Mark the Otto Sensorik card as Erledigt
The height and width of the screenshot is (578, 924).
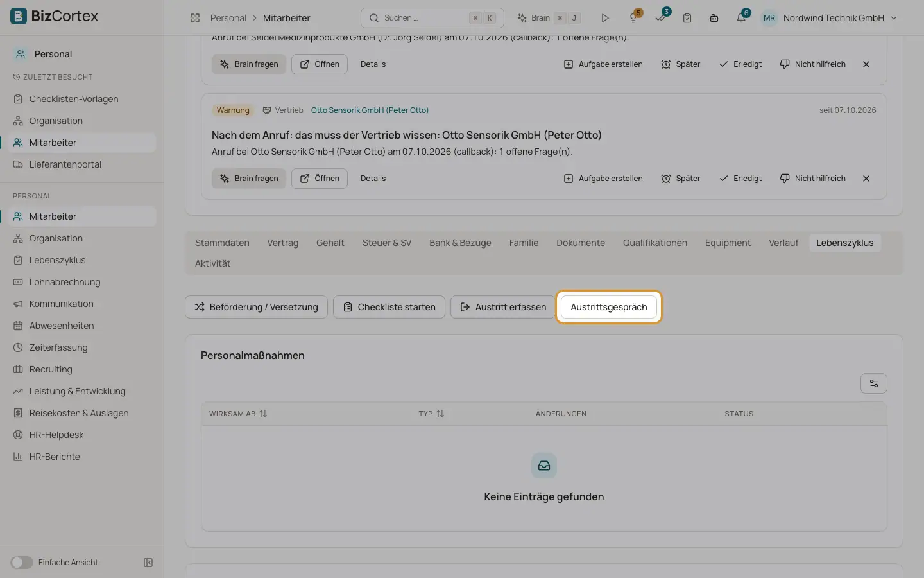tap(740, 179)
